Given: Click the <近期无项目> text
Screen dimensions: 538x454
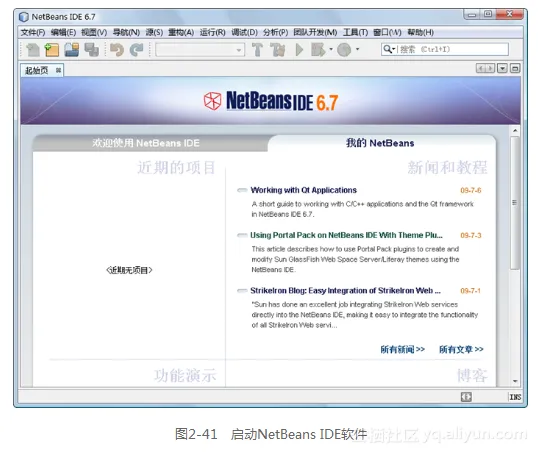Looking at the screenshot, I should pos(129,270).
